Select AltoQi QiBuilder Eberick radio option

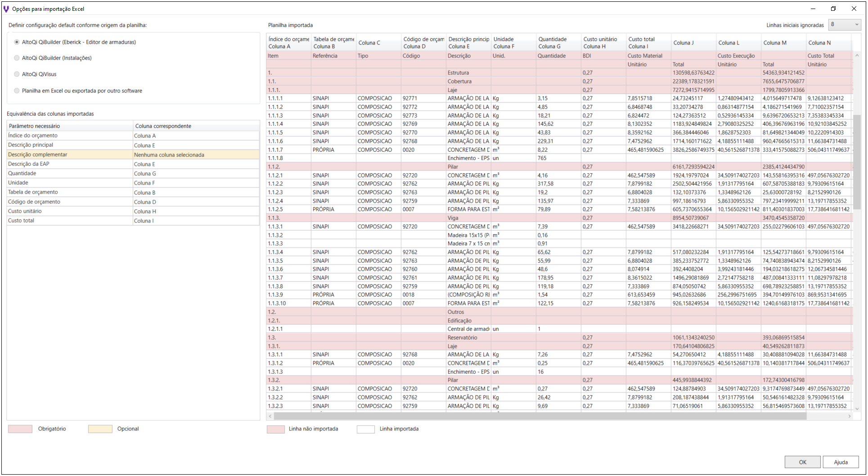pyautogui.click(x=17, y=42)
